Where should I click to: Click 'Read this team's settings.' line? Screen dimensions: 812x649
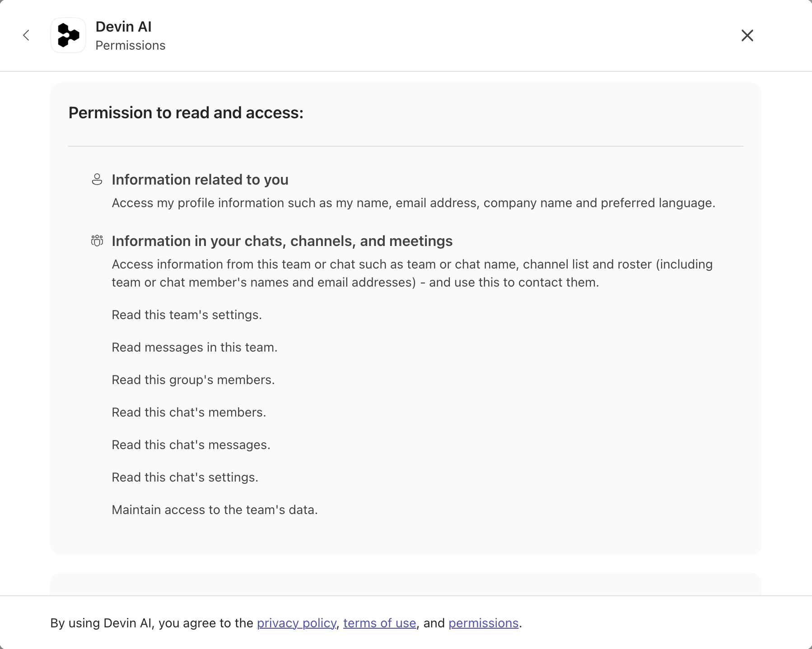(x=187, y=315)
